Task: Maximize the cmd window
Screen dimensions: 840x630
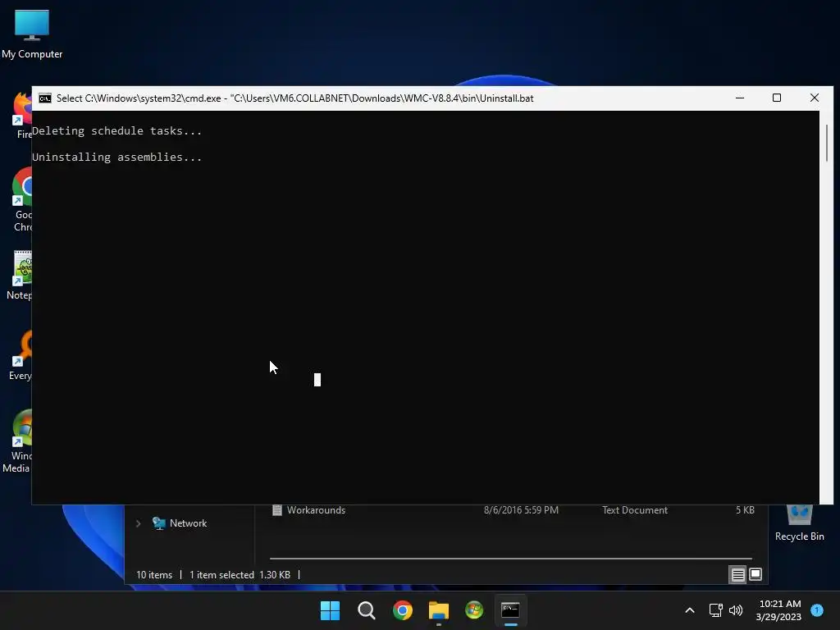Action: 777,98
